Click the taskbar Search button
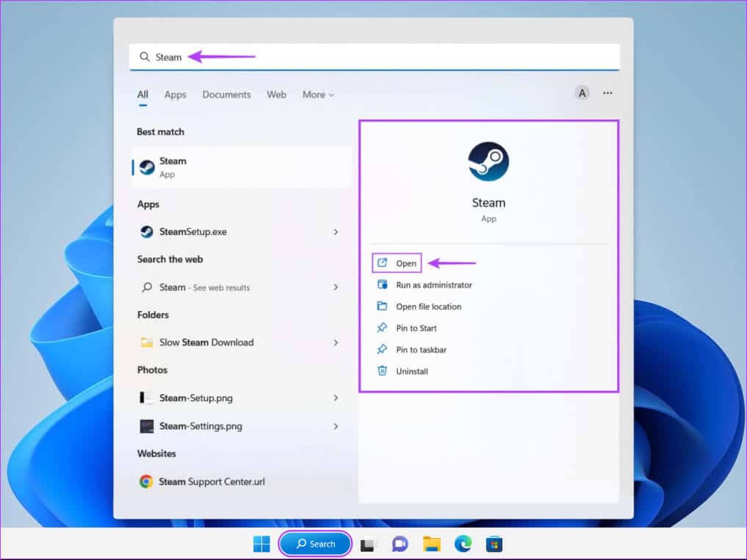The height and width of the screenshot is (560, 747). click(315, 544)
